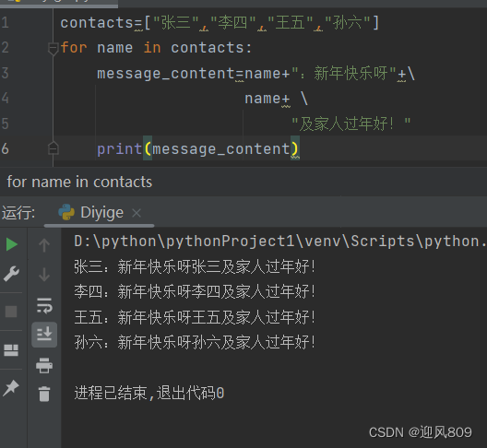Click the 运行 panel label

[x=18, y=213]
